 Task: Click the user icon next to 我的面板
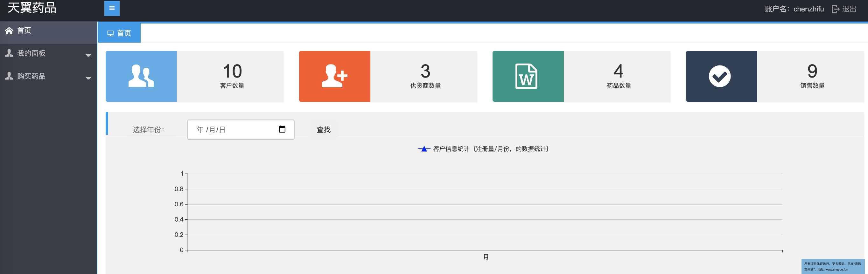9,53
